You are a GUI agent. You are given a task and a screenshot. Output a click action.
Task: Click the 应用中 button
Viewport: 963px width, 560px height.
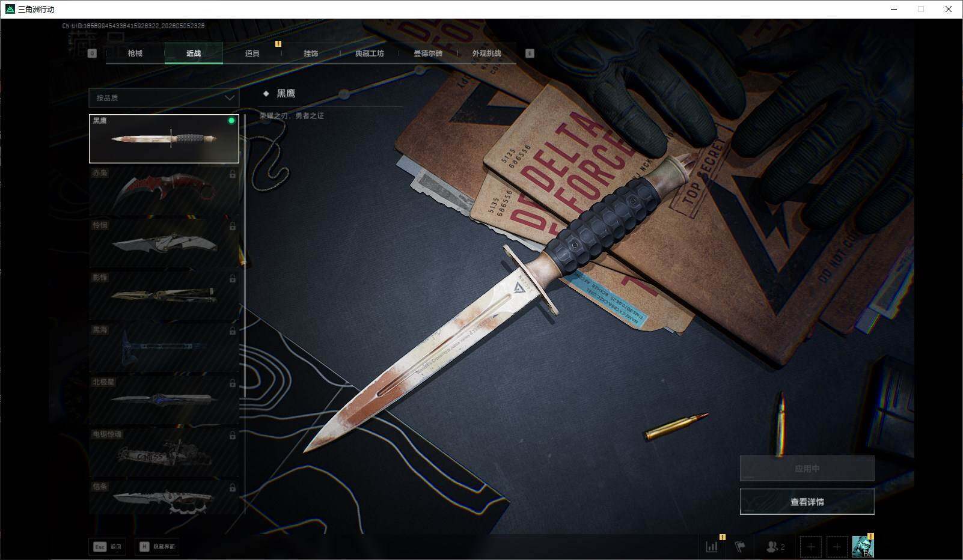807,468
